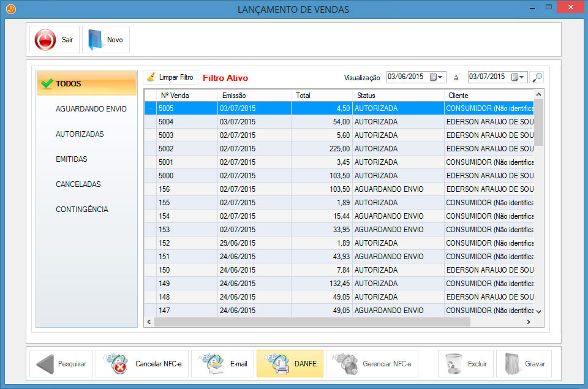Select the EMITIDAS filter

coord(71,159)
